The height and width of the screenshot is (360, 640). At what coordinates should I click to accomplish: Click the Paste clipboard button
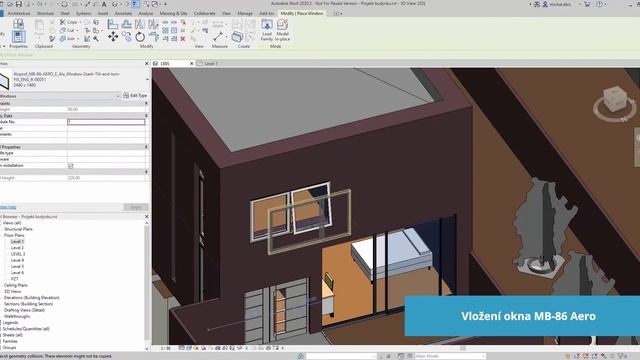39,28
